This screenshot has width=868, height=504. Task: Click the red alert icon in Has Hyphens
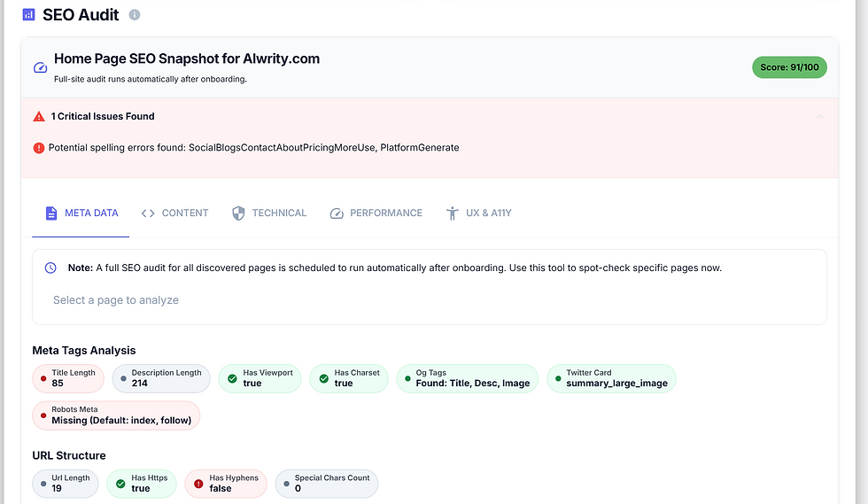tap(198, 484)
